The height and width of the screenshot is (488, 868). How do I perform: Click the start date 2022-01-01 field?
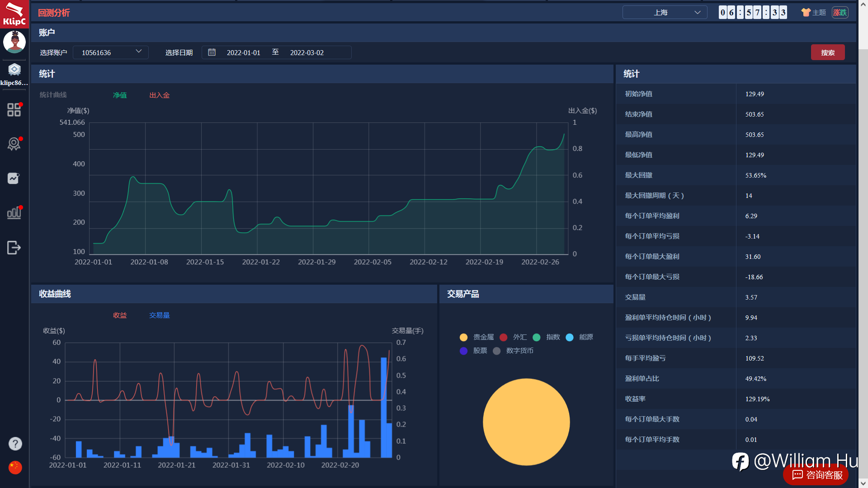pyautogui.click(x=243, y=53)
